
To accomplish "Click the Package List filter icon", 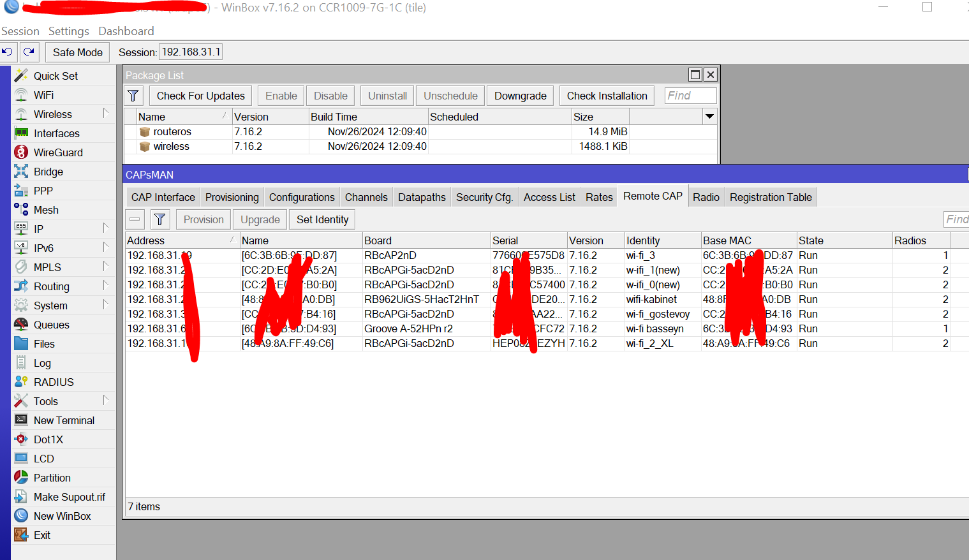I will (133, 96).
